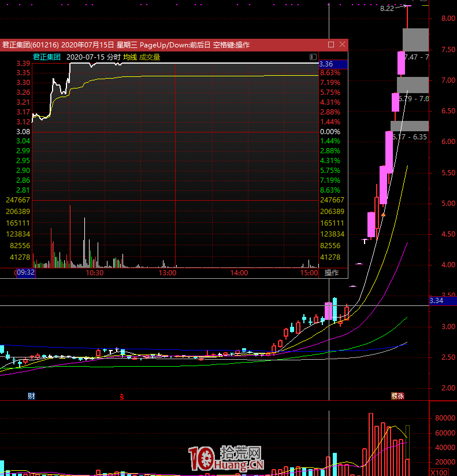Click the 3.34 crosshair price tag
Viewport: 457px width, 476px height.
pos(437,301)
